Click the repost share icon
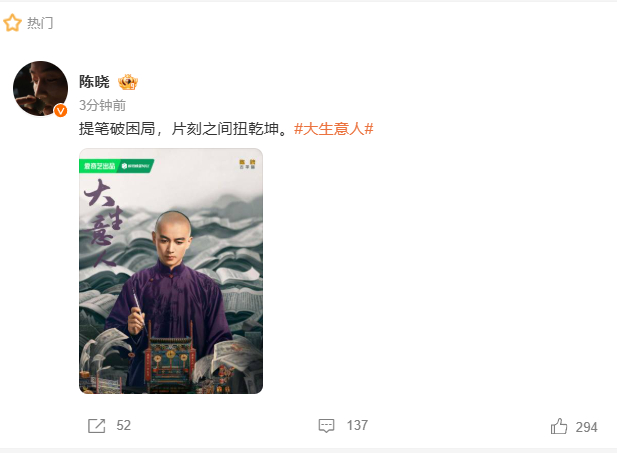This screenshot has height=453, width=617. (96, 426)
